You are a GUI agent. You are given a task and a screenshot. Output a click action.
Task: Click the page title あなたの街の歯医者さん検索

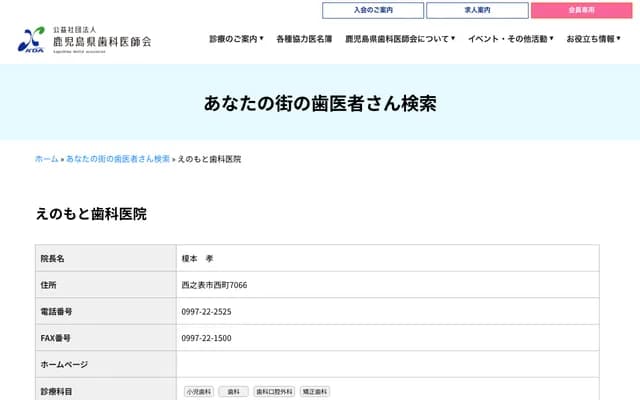[320, 103]
